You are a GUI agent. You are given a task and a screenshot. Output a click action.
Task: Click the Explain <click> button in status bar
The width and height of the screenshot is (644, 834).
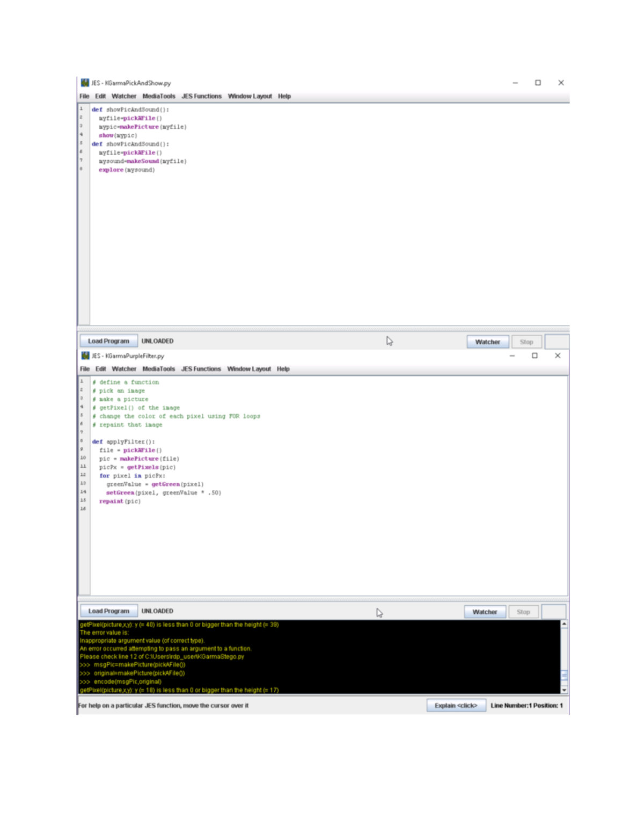[x=456, y=706]
